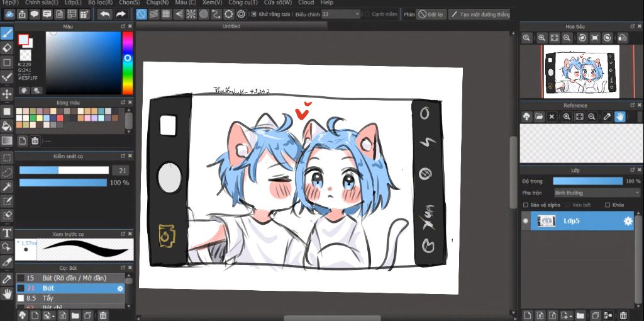Select the Tẩy eraser brush row
Viewport: 644px width, 321px height.
tap(70, 298)
